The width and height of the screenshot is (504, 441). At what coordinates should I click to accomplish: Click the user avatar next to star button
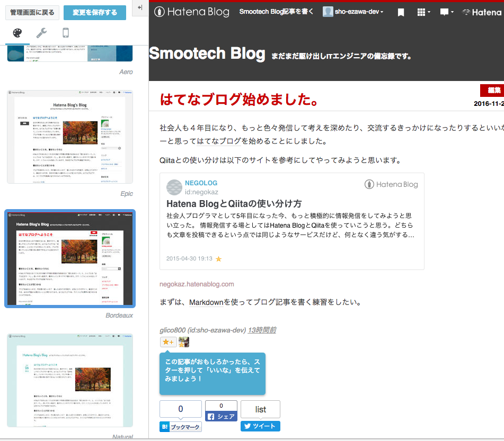pyautogui.click(x=183, y=342)
